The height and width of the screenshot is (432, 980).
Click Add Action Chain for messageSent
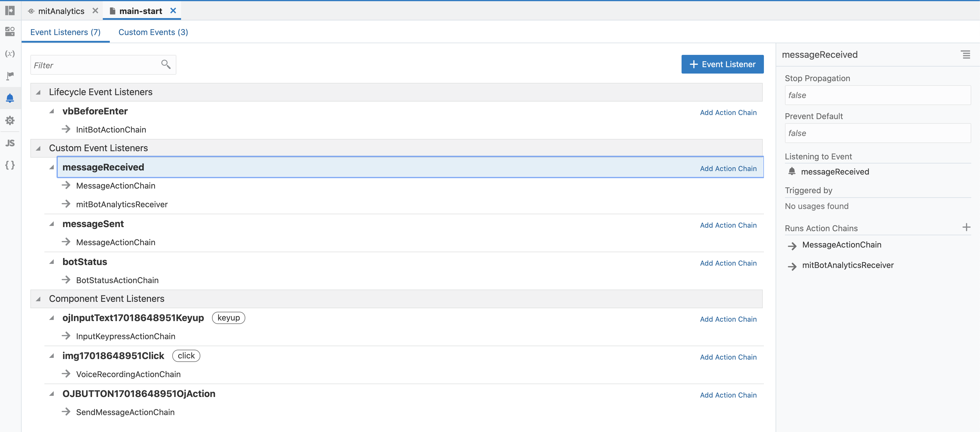pyautogui.click(x=728, y=225)
